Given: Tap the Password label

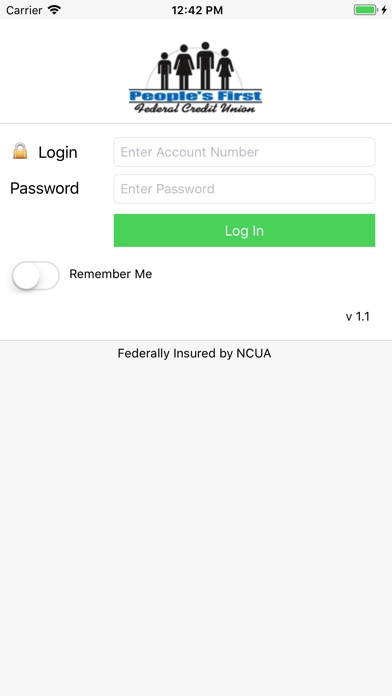Looking at the screenshot, I should pyautogui.click(x=44, y=188).
